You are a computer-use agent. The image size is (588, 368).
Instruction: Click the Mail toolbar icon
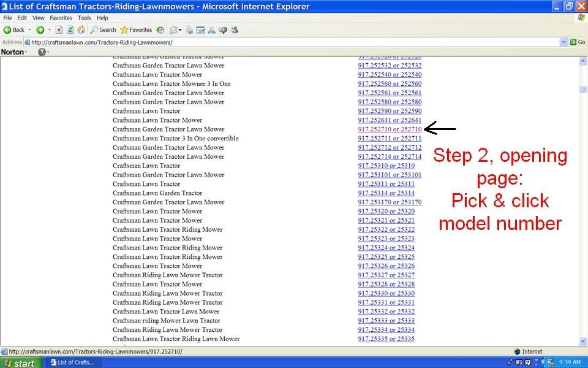pos(173,30)
